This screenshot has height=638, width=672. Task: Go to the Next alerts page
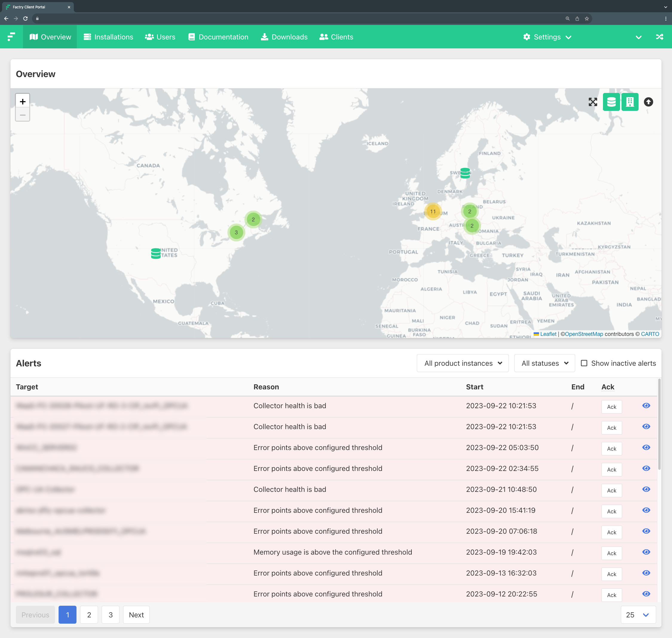click(136, 615)
